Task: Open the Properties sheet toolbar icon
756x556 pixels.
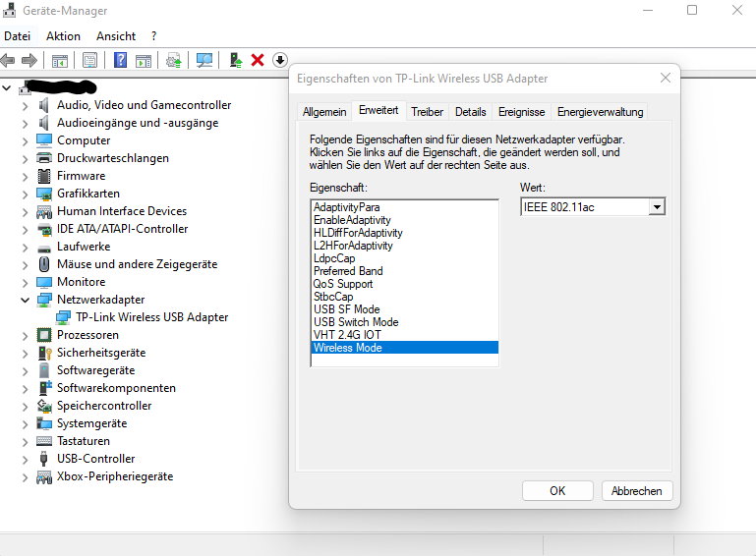Action: pyautogui.click(x=89, y=60)
